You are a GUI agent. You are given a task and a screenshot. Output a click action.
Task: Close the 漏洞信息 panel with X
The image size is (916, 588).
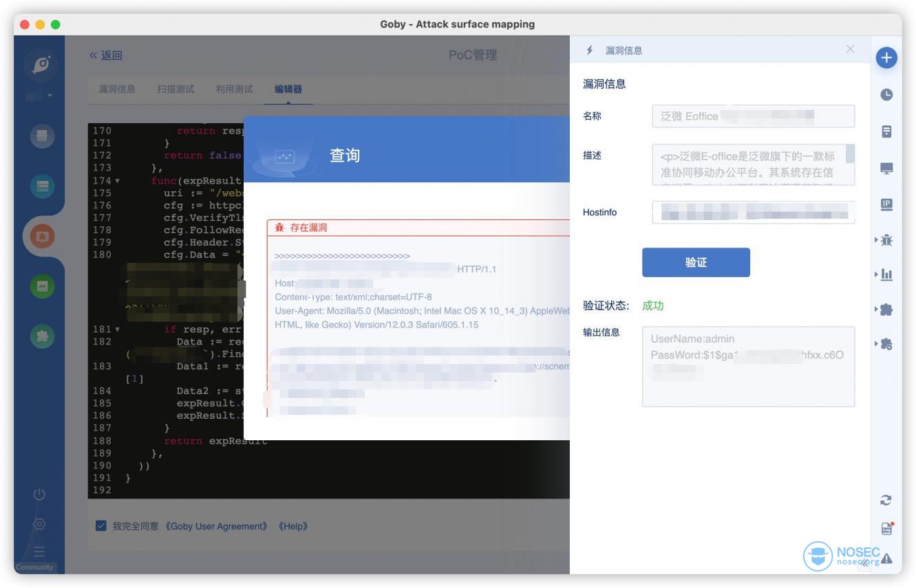pos(851,49)
